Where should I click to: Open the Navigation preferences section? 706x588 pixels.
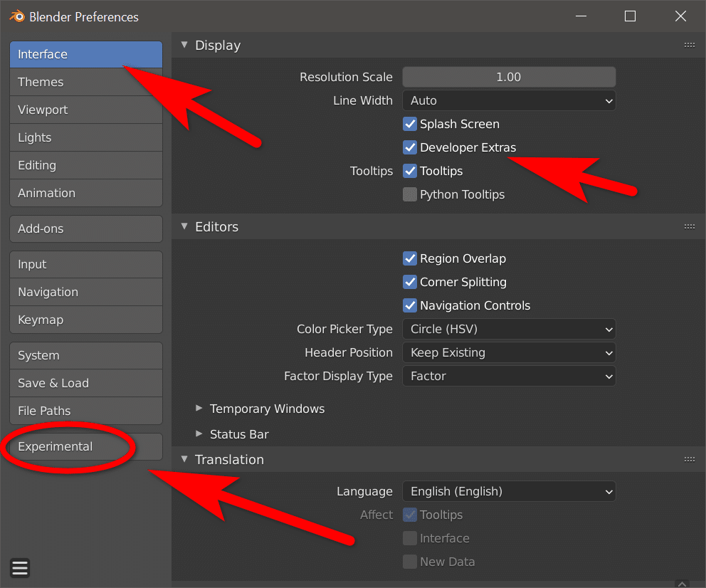pos(86,292)
